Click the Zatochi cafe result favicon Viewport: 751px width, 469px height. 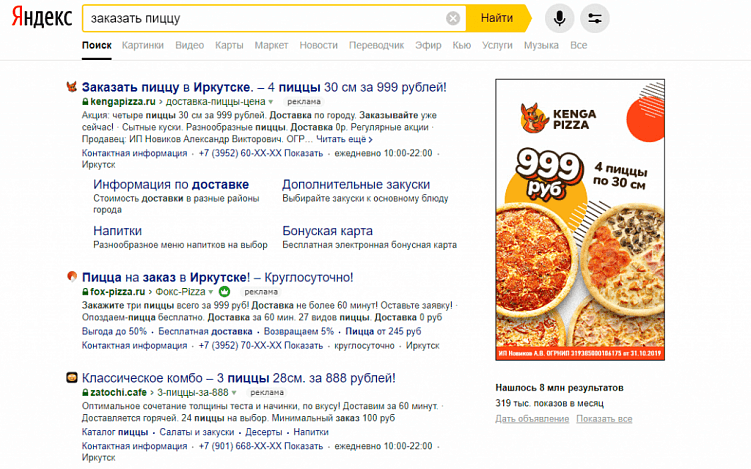coord(72,378)
